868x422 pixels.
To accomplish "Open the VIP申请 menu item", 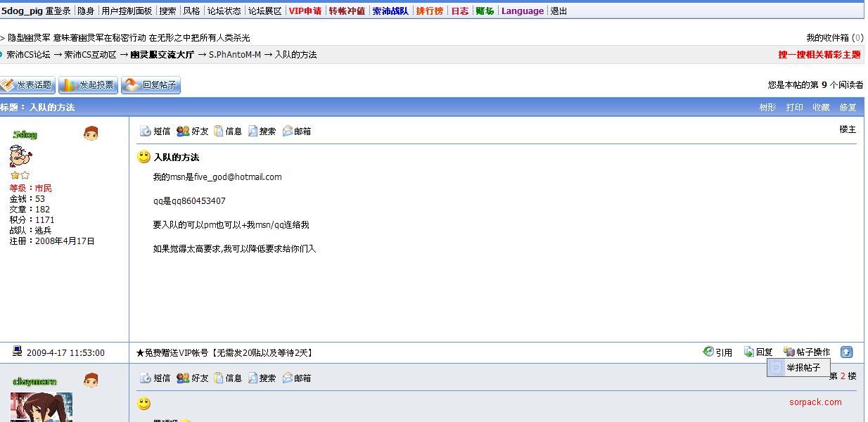I will pos(305,11).
